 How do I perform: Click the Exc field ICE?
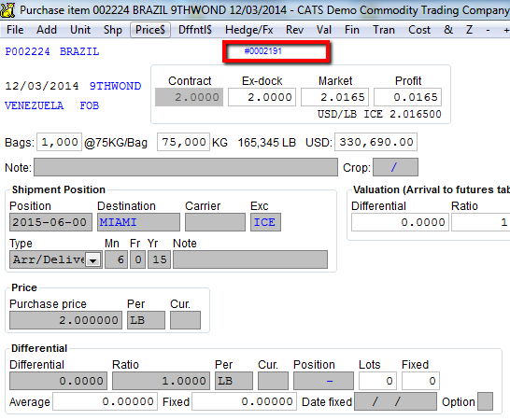point(265,222)
